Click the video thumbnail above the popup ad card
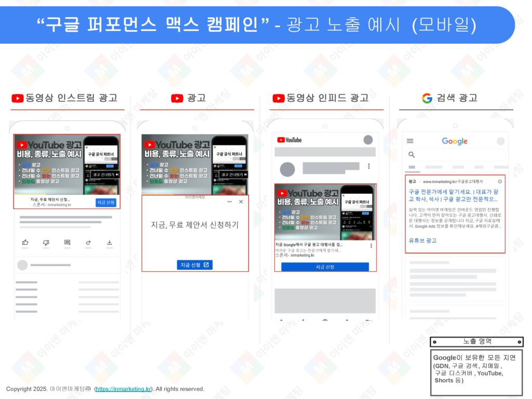532x399 pixels. (195, 165)
